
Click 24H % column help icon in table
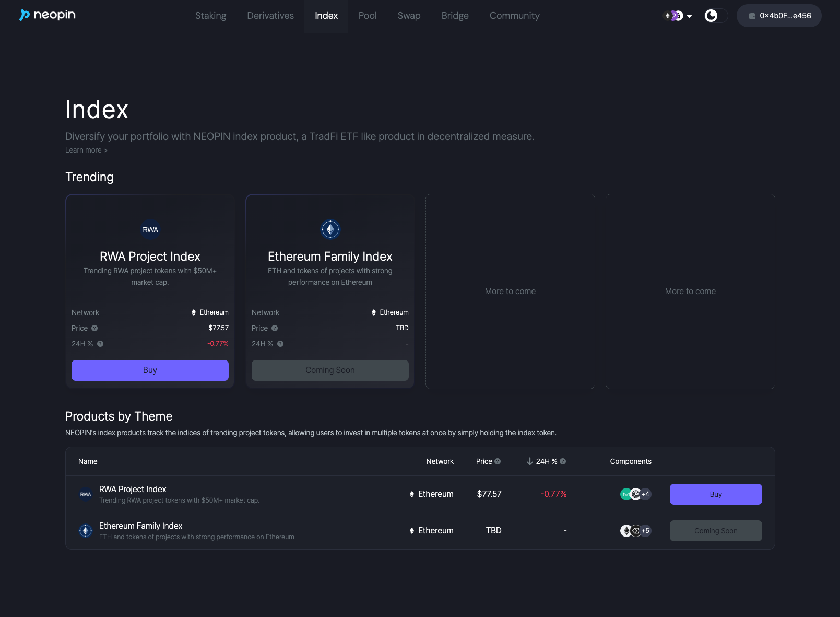coord(563,461)
